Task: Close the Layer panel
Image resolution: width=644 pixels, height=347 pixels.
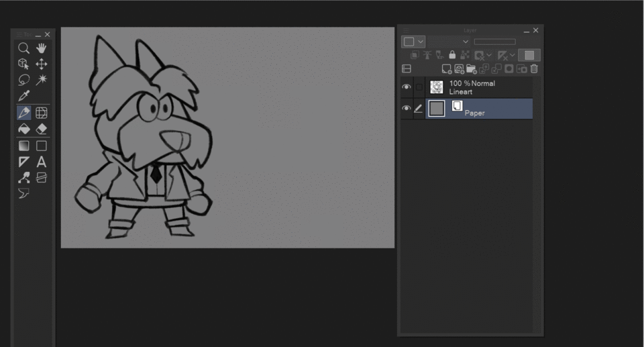Action: coord(535,30)
